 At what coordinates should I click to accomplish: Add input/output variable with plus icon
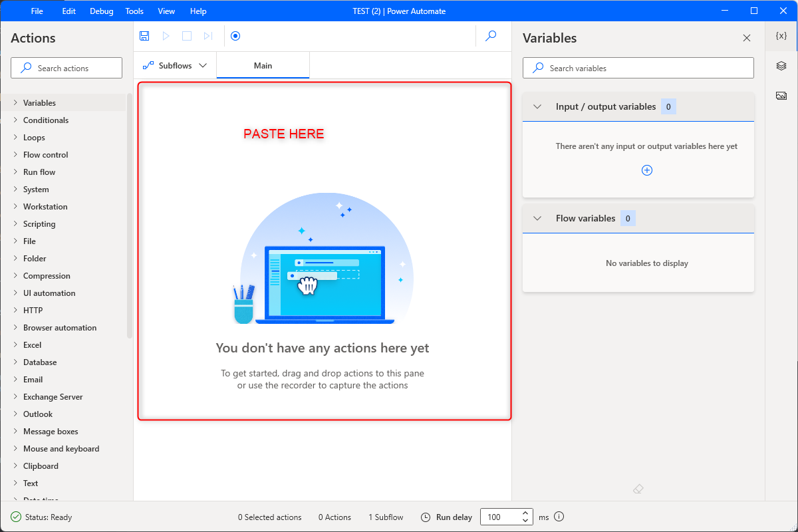coord(647,170)
